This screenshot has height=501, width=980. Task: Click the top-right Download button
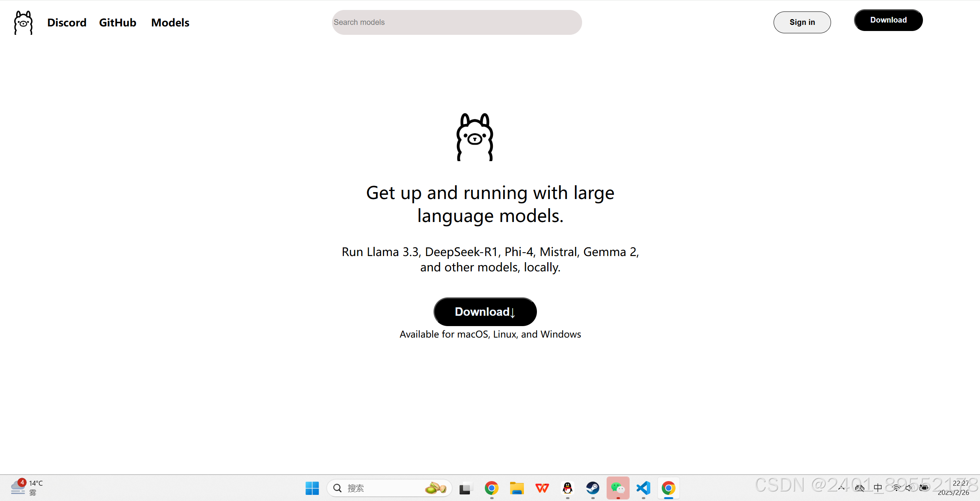pos(888,20)
